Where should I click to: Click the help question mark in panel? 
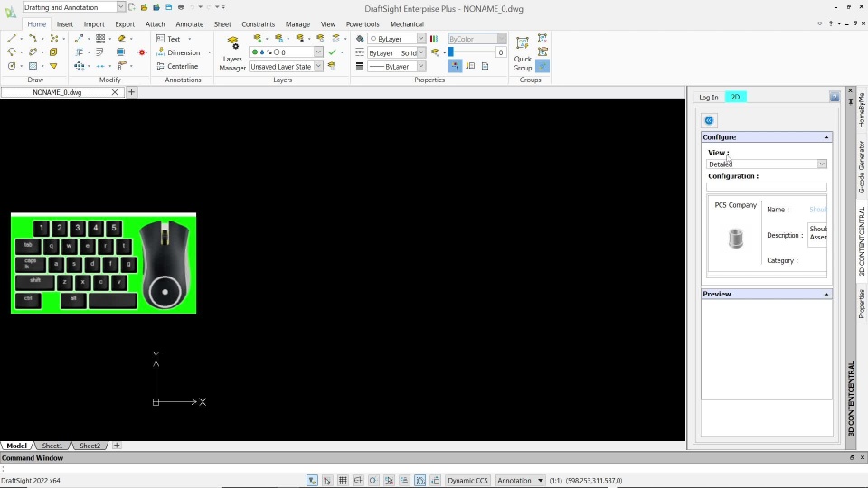point(835,97)
